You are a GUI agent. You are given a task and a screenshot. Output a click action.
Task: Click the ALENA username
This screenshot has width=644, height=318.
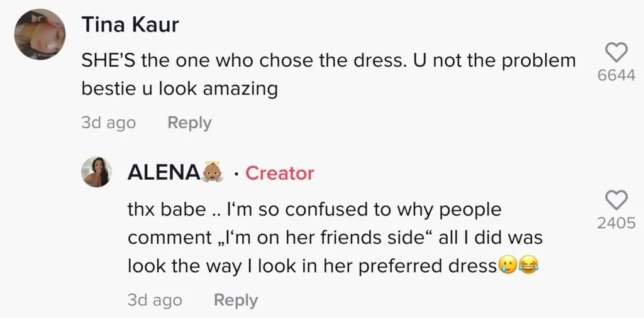(163, 173)
